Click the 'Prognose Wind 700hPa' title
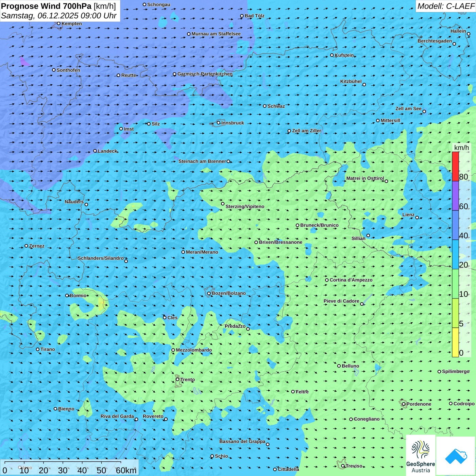The image size is (476, 476). click(47, 6)
